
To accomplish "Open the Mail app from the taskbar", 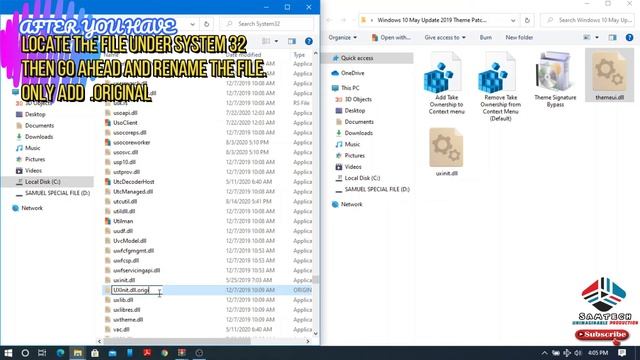I will coord(112,353).
